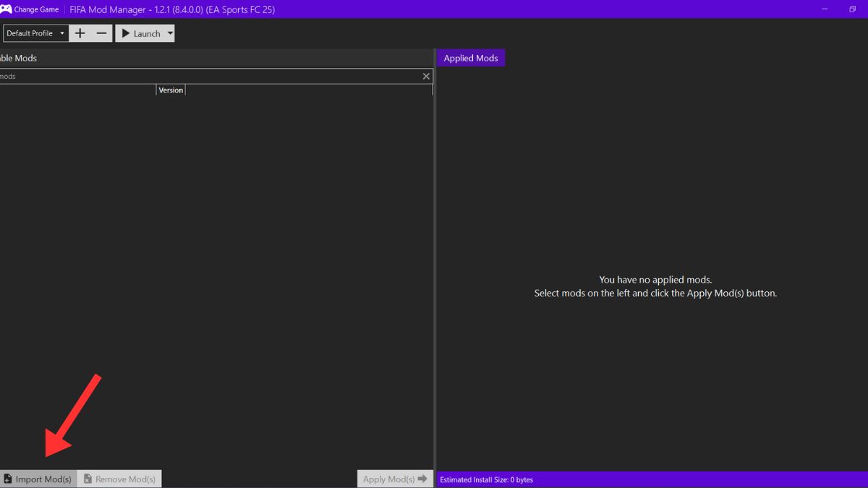Switch to the Applied Mods tab

click(471, 58)
